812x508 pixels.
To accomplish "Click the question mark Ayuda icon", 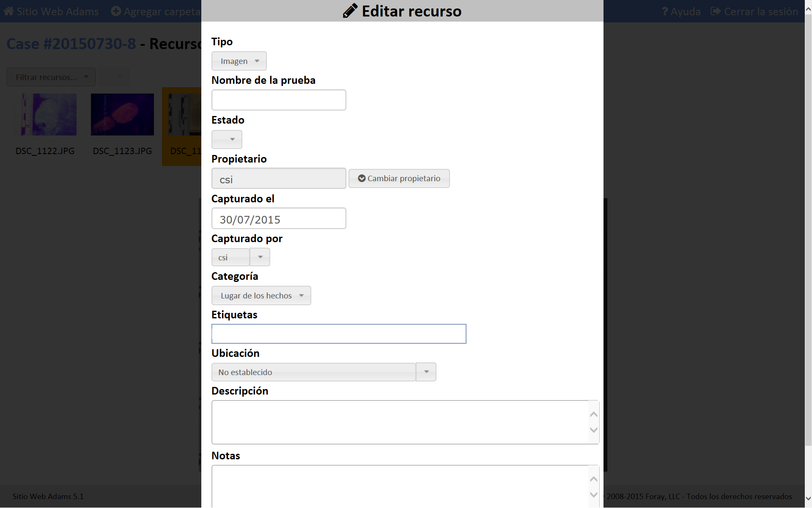I will pos(665,11).
